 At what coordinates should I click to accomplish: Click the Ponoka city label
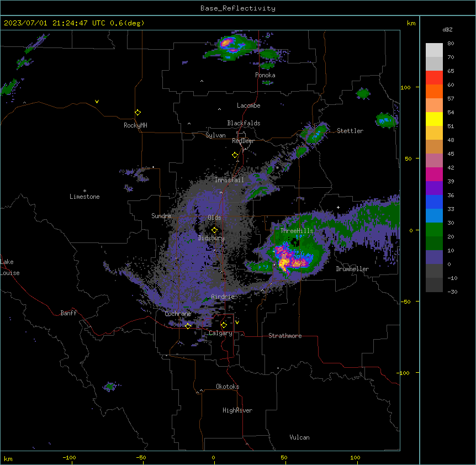click(265, 75)
